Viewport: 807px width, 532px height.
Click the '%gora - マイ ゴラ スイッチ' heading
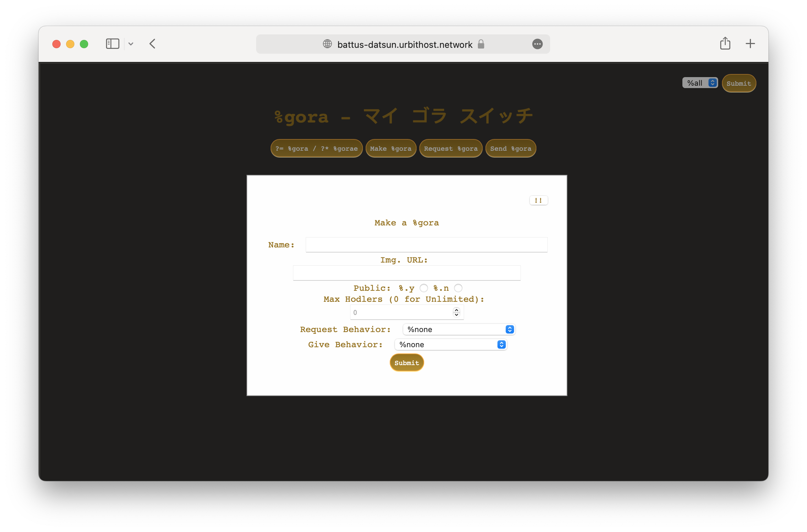point(403,116)
